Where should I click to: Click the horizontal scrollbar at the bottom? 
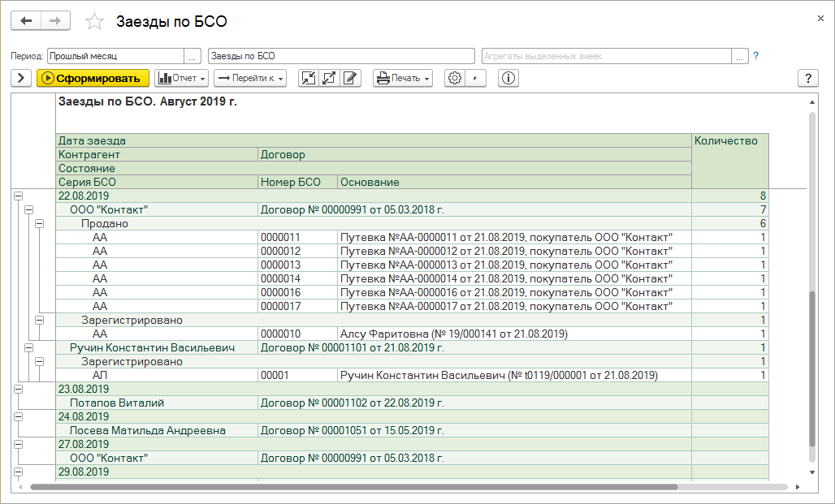pyautogui.click(x=353, y=487)
